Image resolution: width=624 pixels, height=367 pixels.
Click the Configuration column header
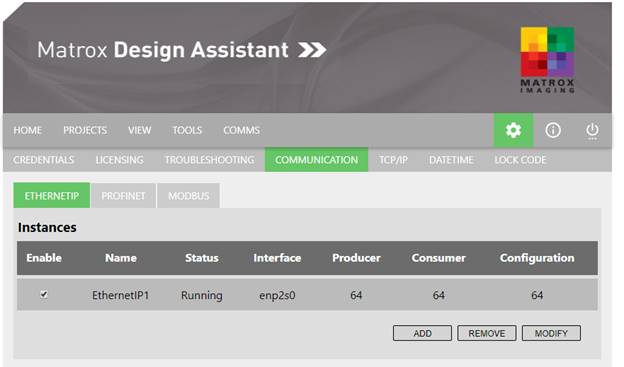pyautogui.click(x=537, y=258)
